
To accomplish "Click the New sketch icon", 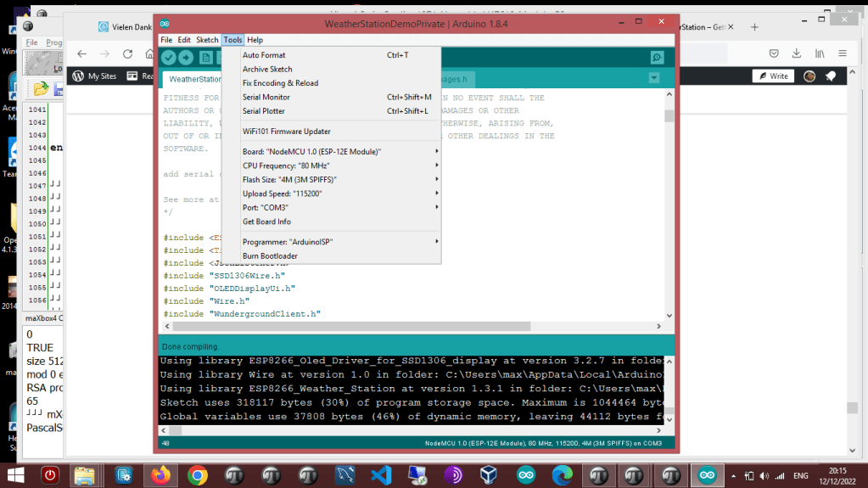I will pos(206,57).
